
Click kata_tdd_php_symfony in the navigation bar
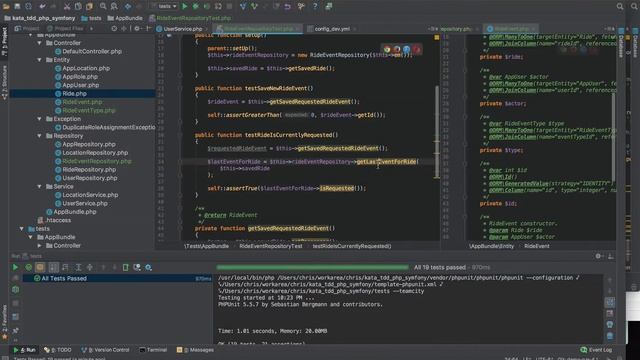pos(40,18)
